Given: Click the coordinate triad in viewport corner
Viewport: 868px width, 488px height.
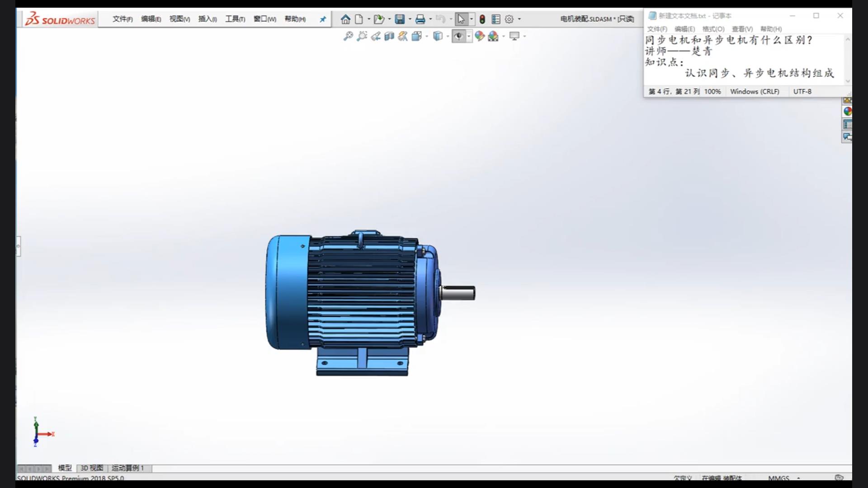Looking at the screenshot, I should click(43, 432).
